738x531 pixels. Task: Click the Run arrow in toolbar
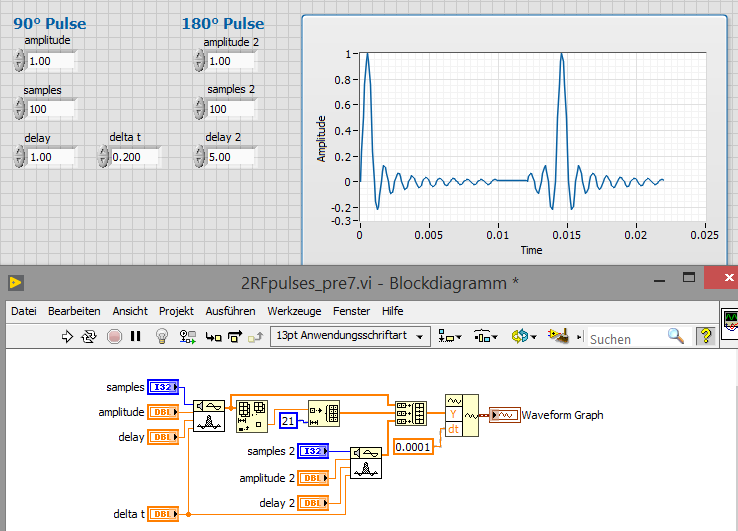point(67,336)
